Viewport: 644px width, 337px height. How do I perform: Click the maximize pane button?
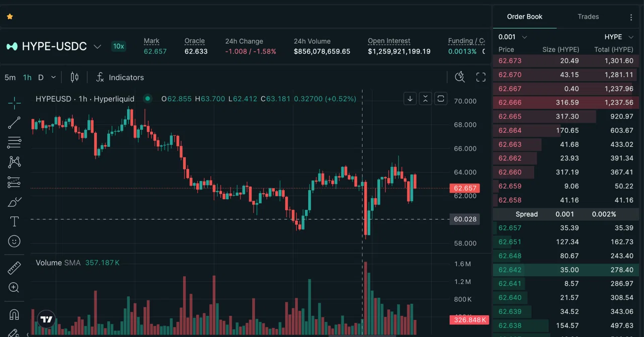(441, 99)
